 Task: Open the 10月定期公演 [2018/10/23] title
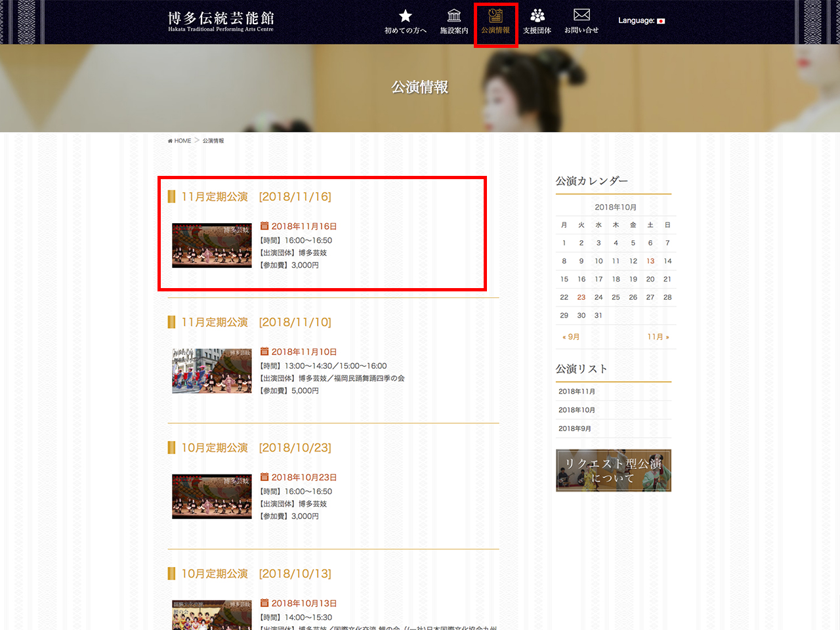pyautogui.click(x=257, y=448)
